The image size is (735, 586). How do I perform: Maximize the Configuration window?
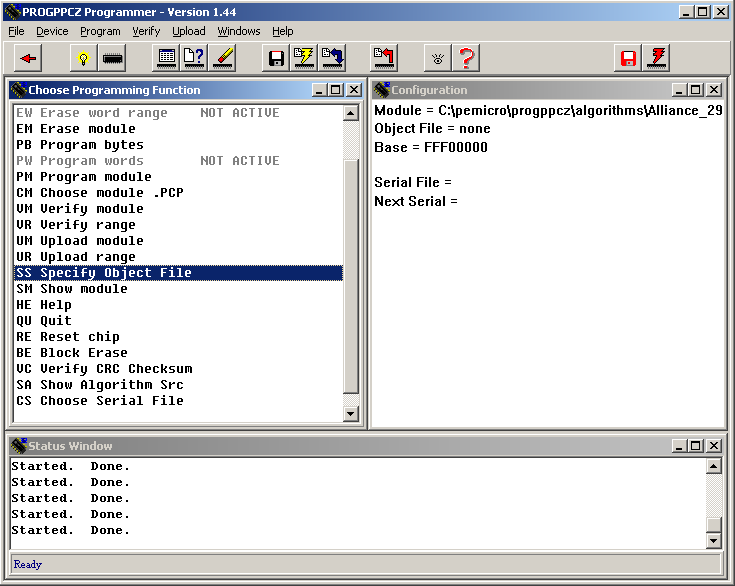pos(696,90)
